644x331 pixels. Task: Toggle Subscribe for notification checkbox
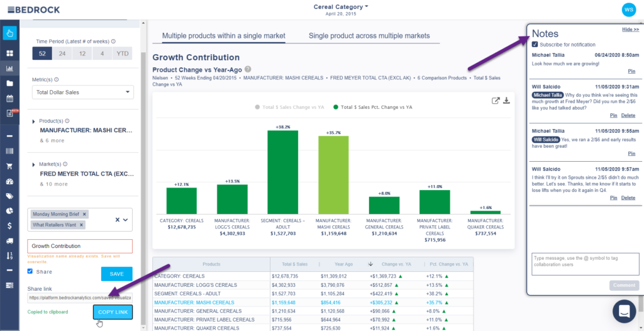point(535,45)
